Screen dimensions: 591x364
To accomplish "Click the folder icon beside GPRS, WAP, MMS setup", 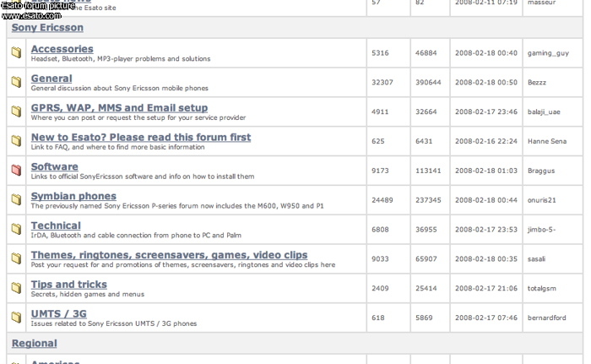I will pos(16,111).
